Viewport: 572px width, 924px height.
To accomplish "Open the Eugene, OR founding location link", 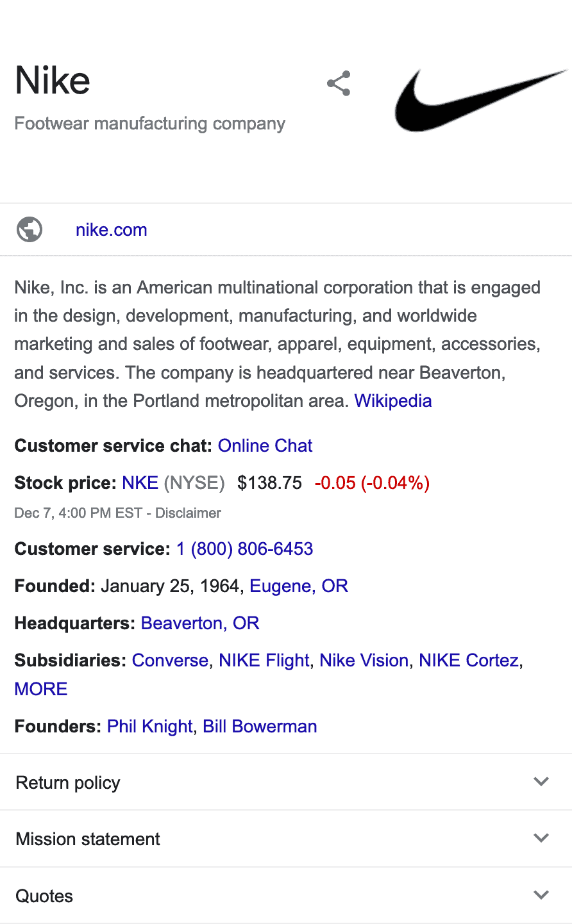I will (x=298, y=586).
